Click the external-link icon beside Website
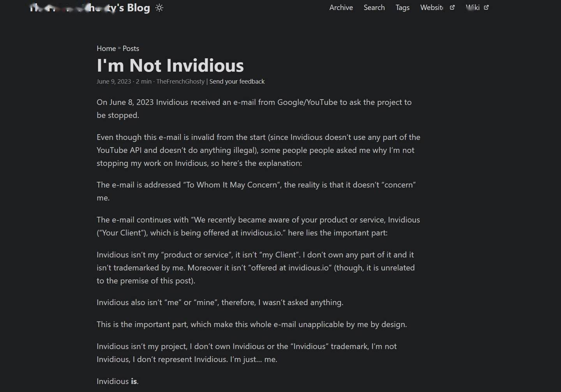Screen dimensions: 561x392 point(452,7)
